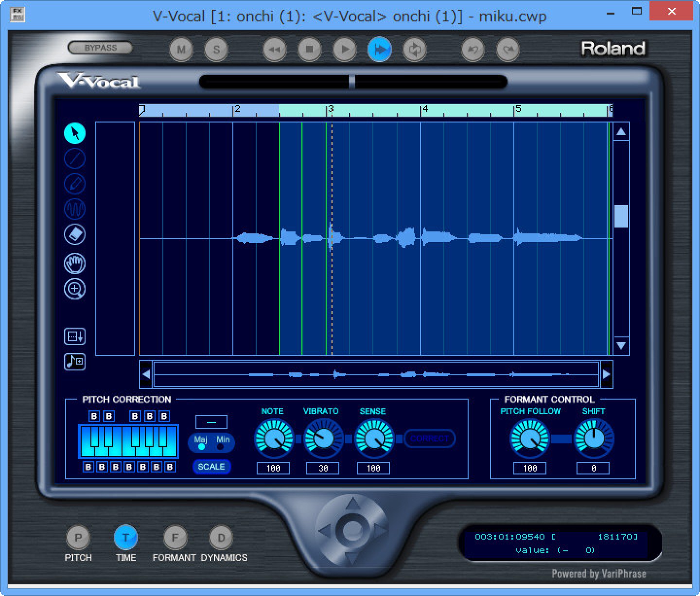Start playback with the Play button
This screenshot has height=596, width=700.
pos(345,49)
